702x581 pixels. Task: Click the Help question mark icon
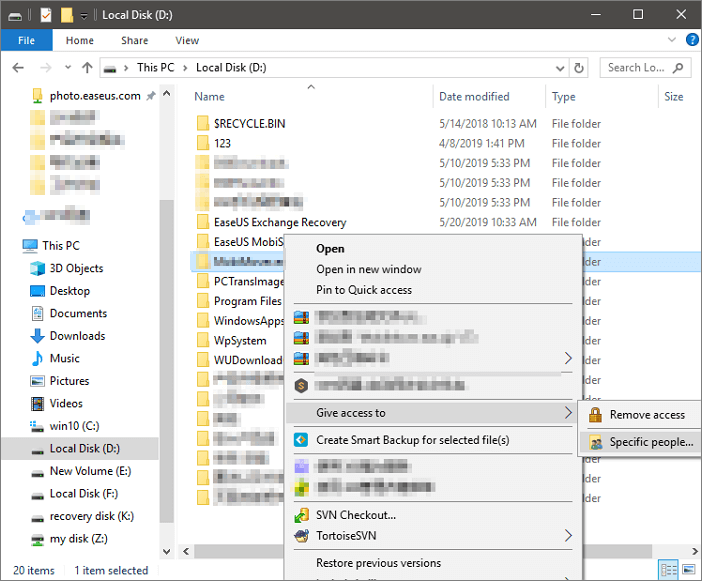pos(689,41)
